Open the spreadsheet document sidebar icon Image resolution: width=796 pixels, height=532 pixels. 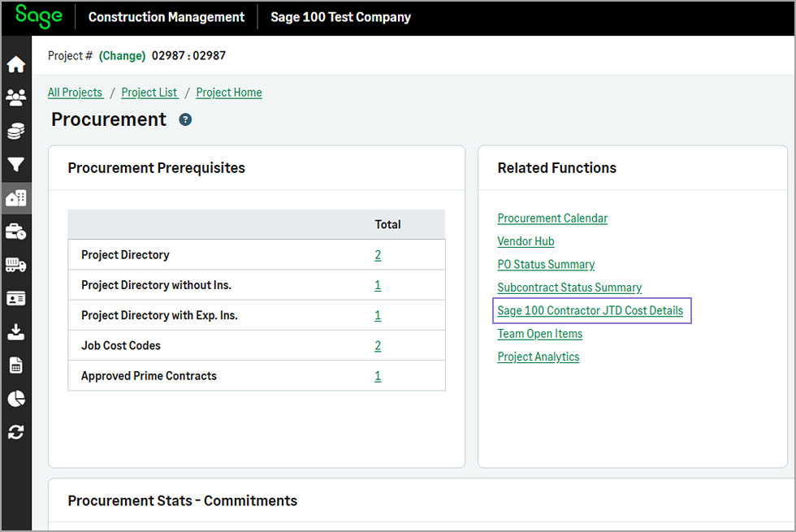click(x=15, y=365)
